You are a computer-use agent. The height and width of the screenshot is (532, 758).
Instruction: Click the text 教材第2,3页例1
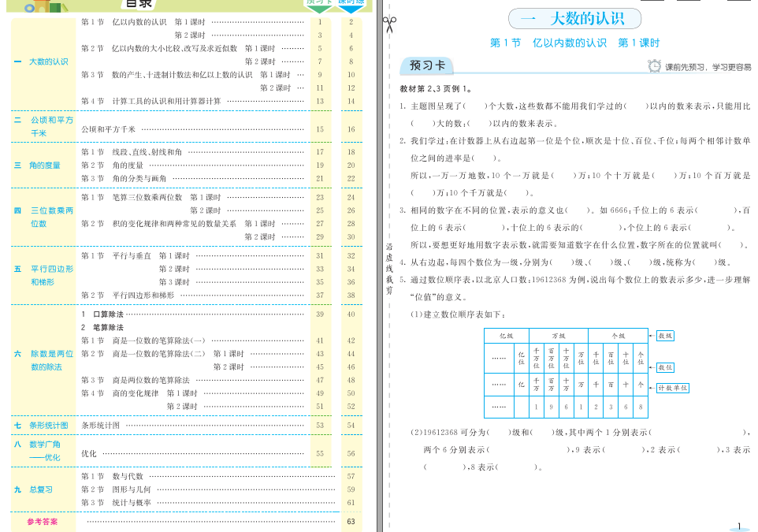point(436,89)
